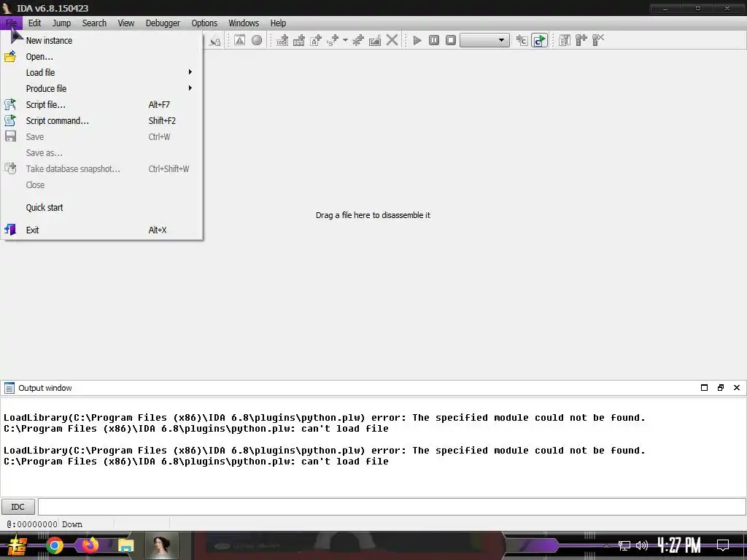This screenshot has height=560, width=747.
Task: Undock the Output window panel
Action: 720,388
